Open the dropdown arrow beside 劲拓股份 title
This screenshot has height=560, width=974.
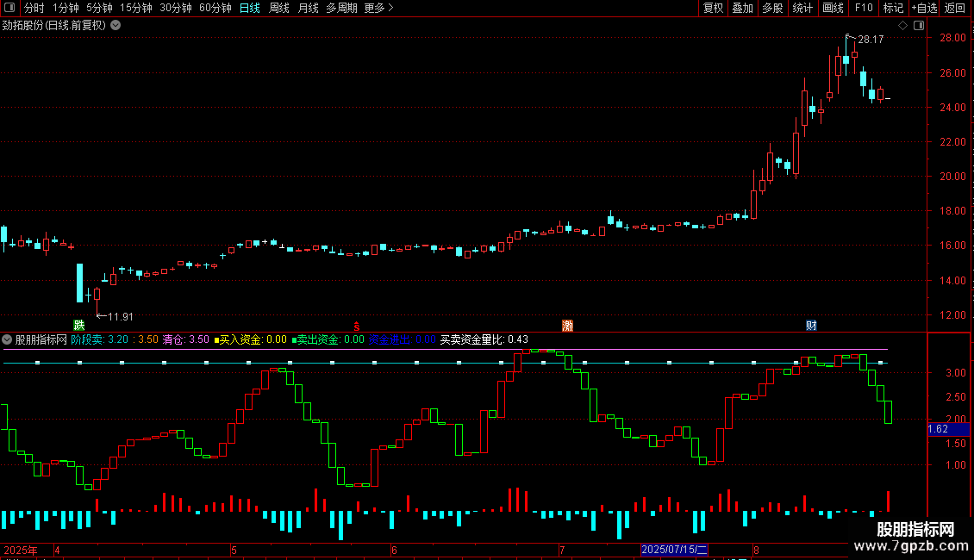click(x=116, y=26)
